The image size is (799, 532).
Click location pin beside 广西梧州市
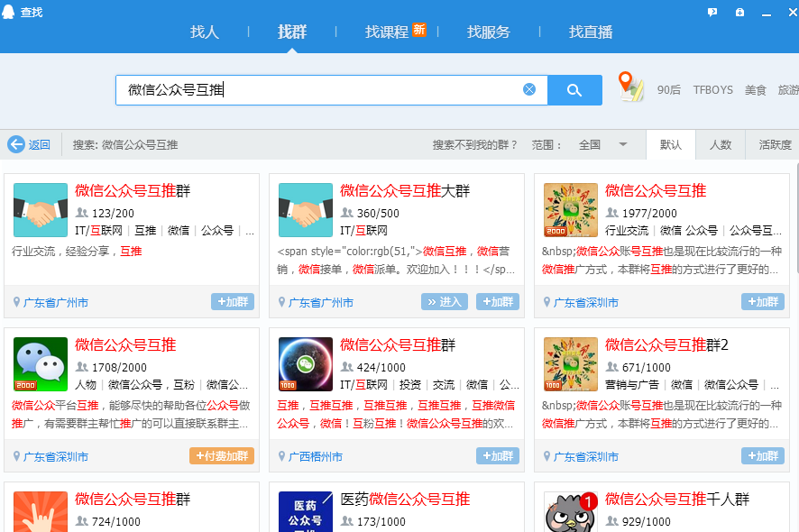(x=281, y=456)
